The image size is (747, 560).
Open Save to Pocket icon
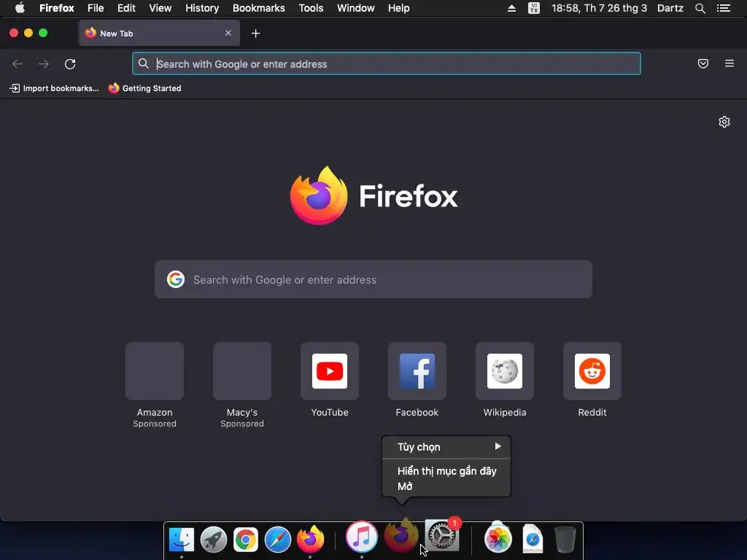pos(703,63)
